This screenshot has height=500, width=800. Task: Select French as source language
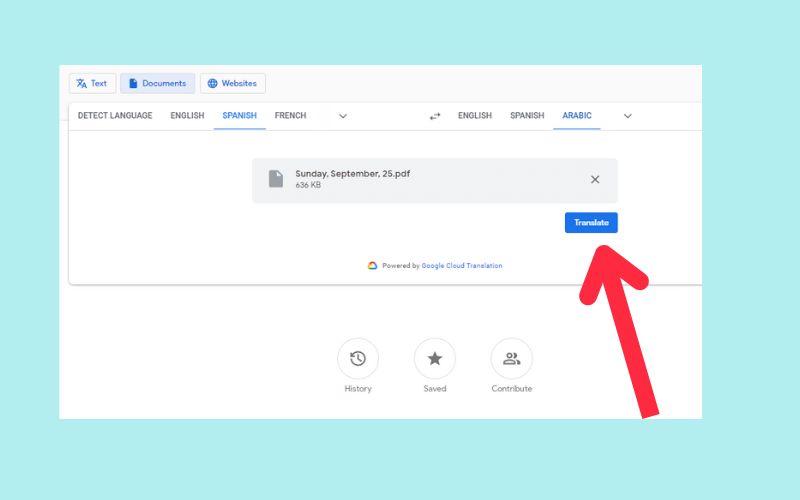click(290, 116)
